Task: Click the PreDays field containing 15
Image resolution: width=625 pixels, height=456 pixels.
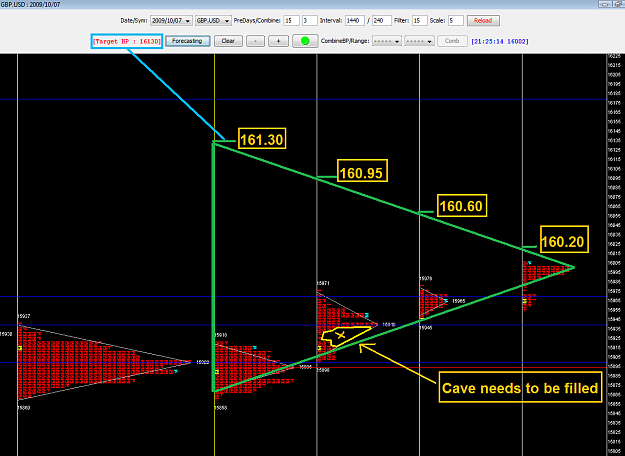Action: (291, 20)
